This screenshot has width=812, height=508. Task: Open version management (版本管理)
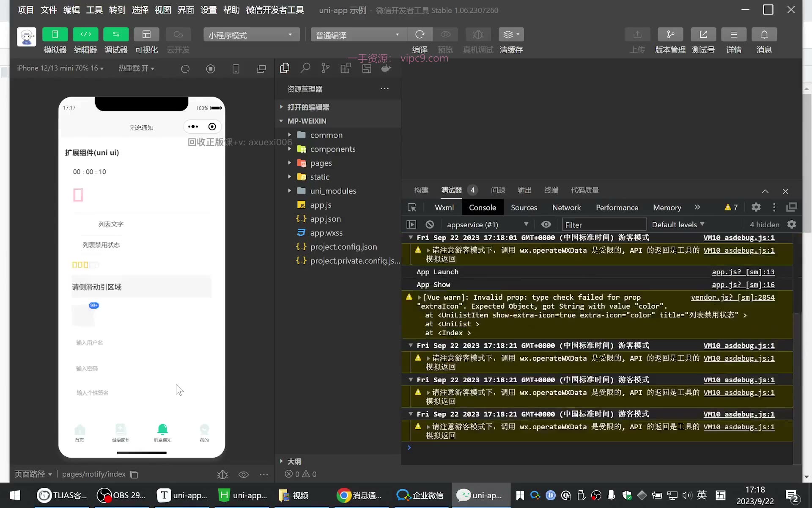670,34
